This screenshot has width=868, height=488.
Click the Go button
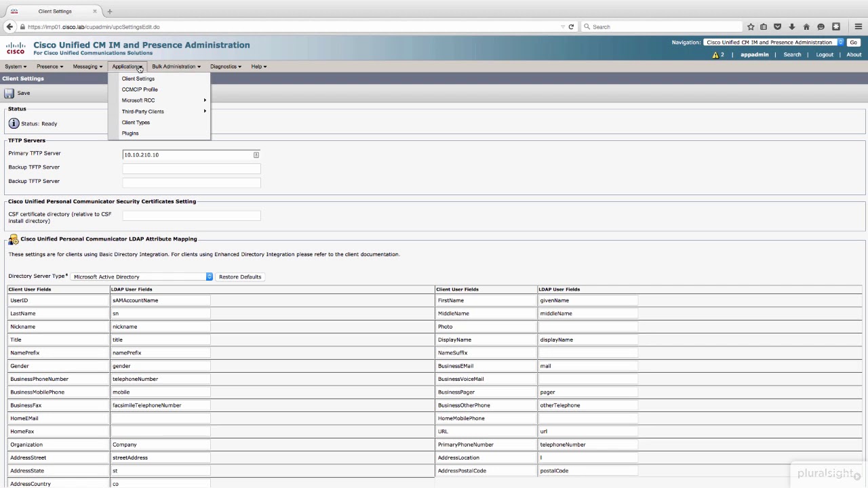(x=853, y=42)
